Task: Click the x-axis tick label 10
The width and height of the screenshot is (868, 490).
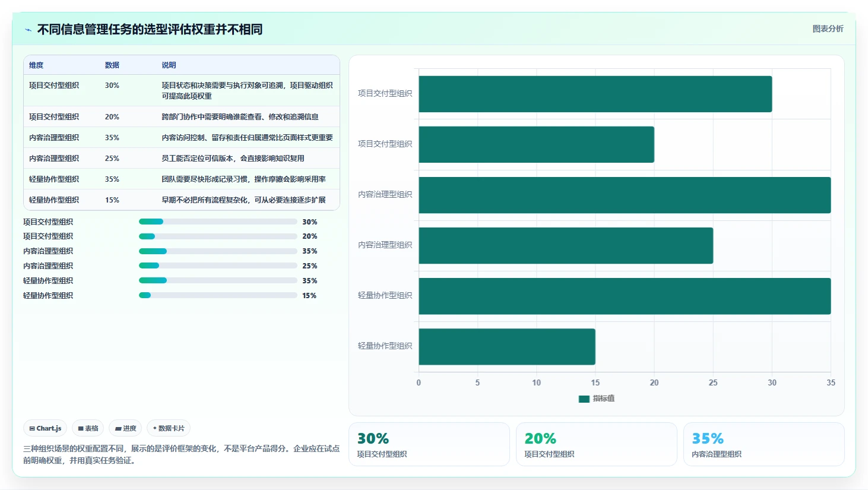Action: pos(537,383)
